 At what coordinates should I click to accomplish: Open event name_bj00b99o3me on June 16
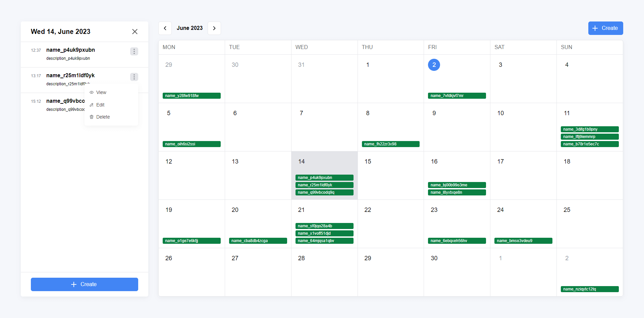457,185
